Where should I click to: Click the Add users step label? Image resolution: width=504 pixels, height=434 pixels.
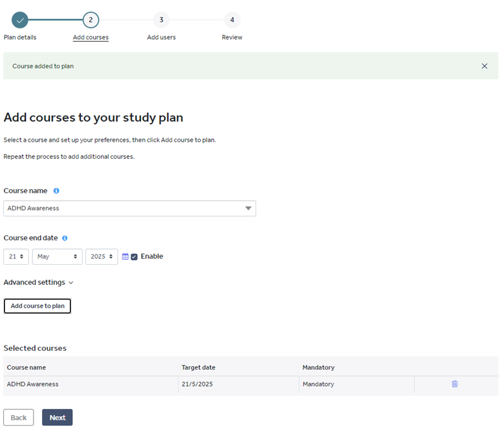pos(161,37)
